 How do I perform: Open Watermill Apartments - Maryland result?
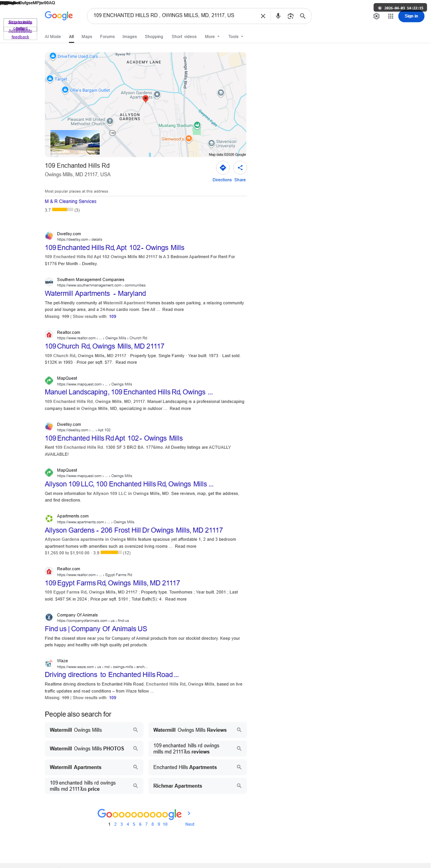pyautogui.click(x=95, y=293)
